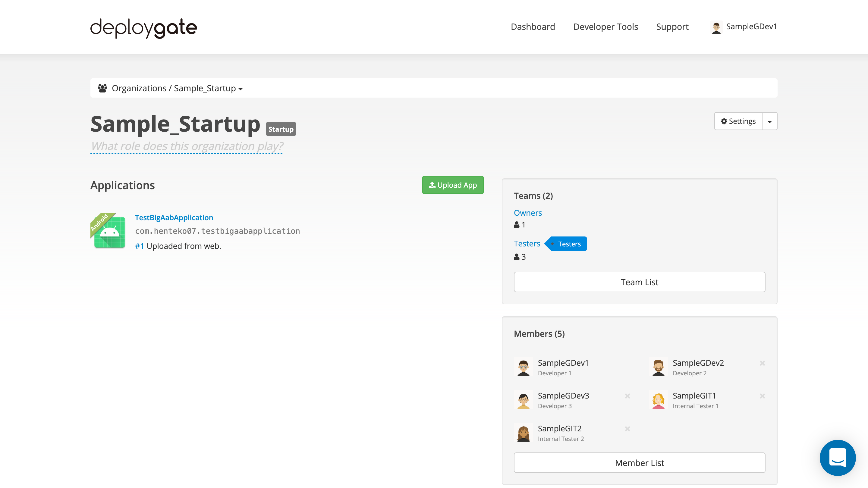Click the gear icon on Settings button
The image size is (868, 488).
[725, 121]
